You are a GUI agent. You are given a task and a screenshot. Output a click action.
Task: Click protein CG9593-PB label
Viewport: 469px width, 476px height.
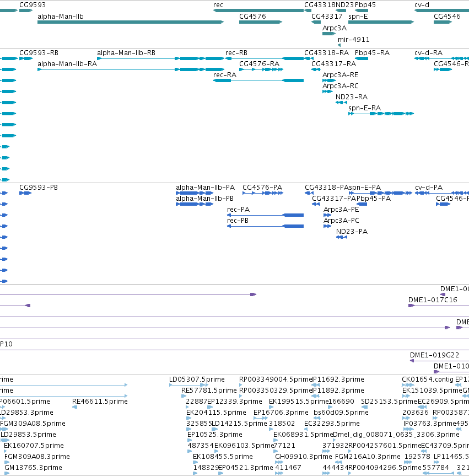pos(39,188)
